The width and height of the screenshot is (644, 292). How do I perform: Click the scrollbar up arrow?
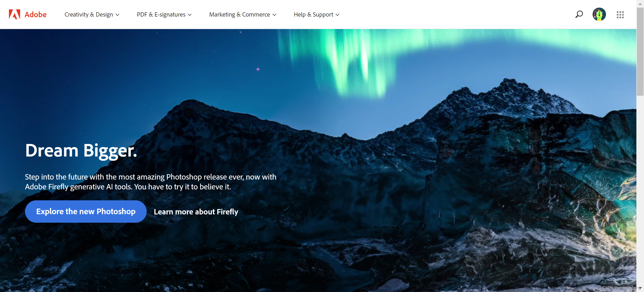click(x=640, y=4)
